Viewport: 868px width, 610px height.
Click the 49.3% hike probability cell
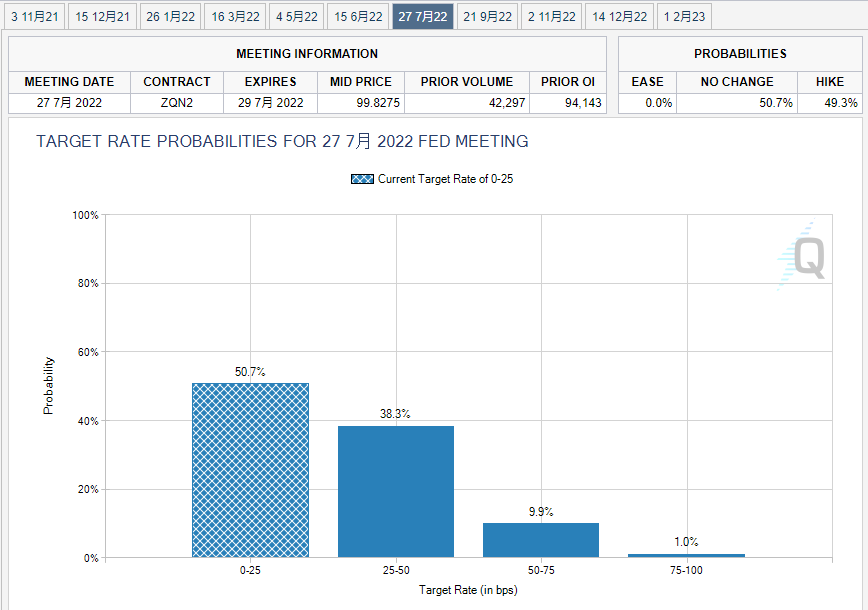(x=830, y=103)
